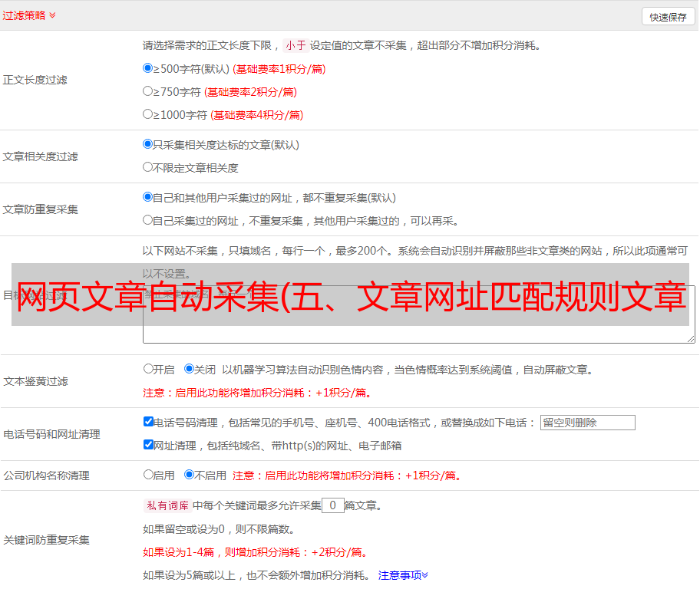The width and height of the screenshot is (700, 589).
Task: Select 不启用 radio for 公司机构名称清理
Action: 190,474
